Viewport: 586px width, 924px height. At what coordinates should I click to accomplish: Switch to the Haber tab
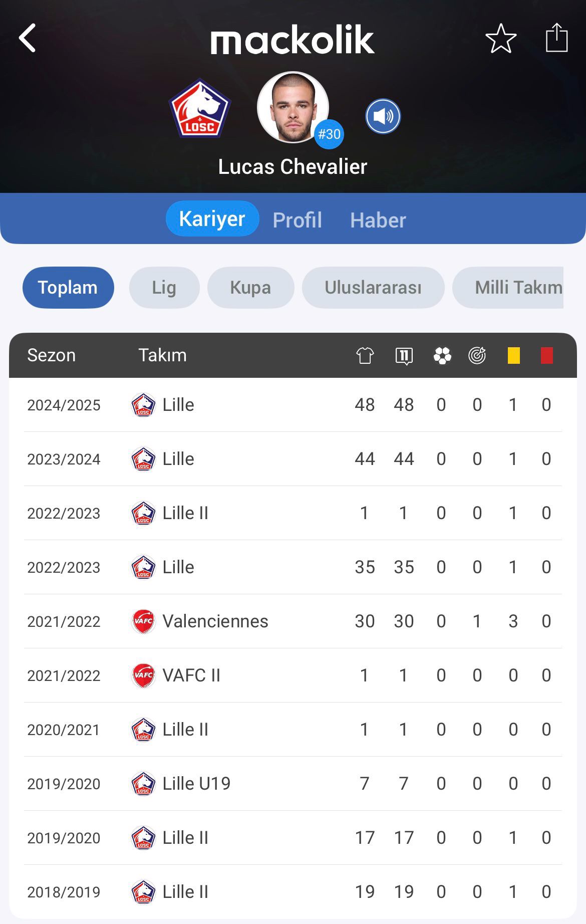coord(378,220)
